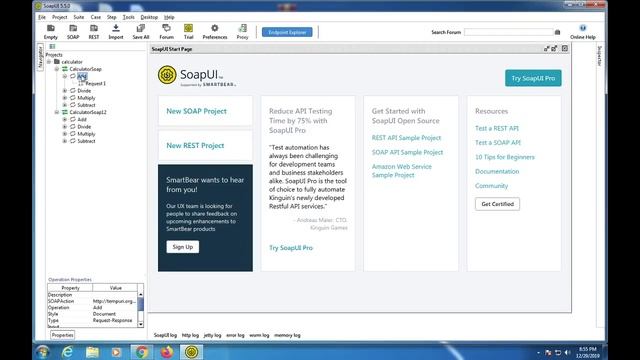The image size is (640, 360).
Task: Collapse the calculator project node
Action: point(49,62)
